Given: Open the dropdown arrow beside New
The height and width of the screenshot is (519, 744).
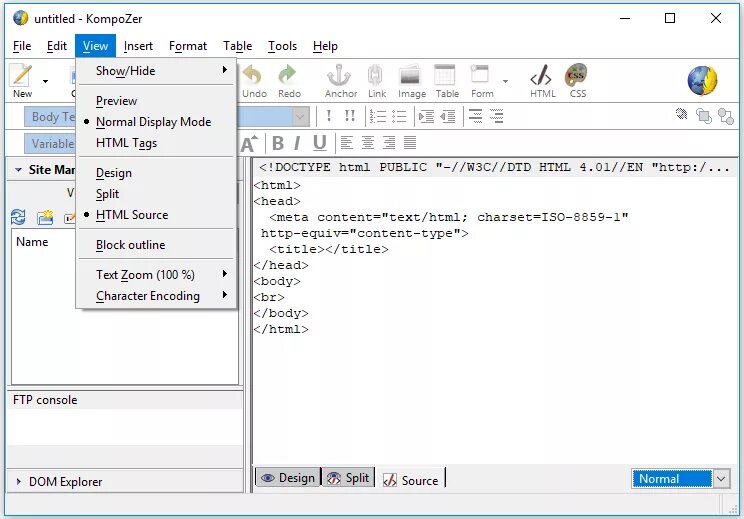Looking at the screenshot, I should coord(45,81).
